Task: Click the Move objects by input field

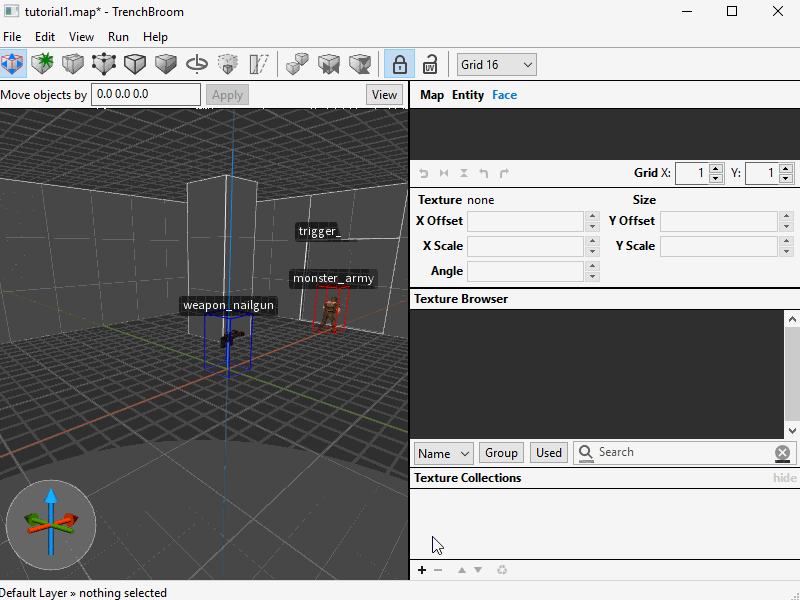Action: [x=146, y=95]
